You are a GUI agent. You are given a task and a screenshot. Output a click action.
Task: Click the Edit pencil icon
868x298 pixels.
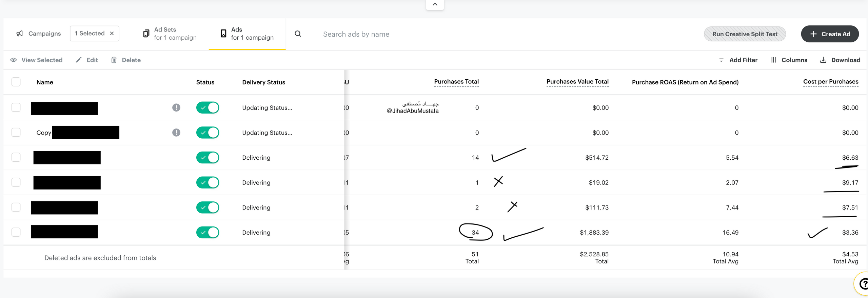coord(79,60)
